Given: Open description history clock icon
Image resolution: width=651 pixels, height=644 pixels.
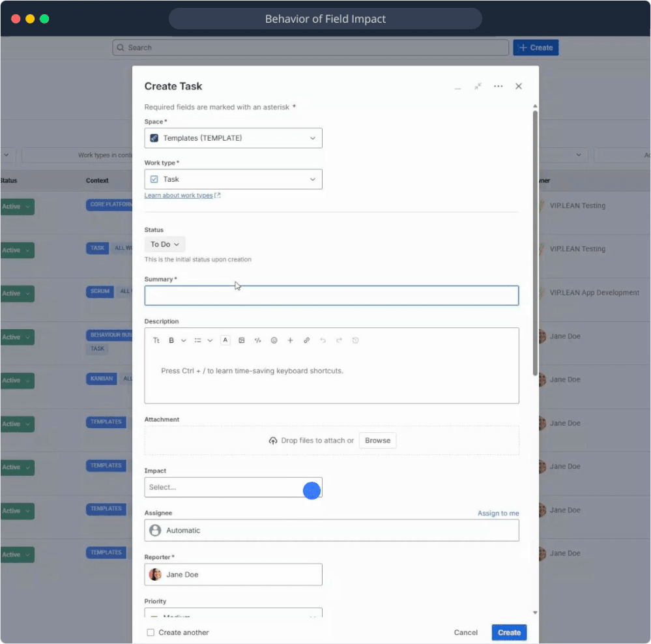Looking at the screenshot, I should coord(355,340).
